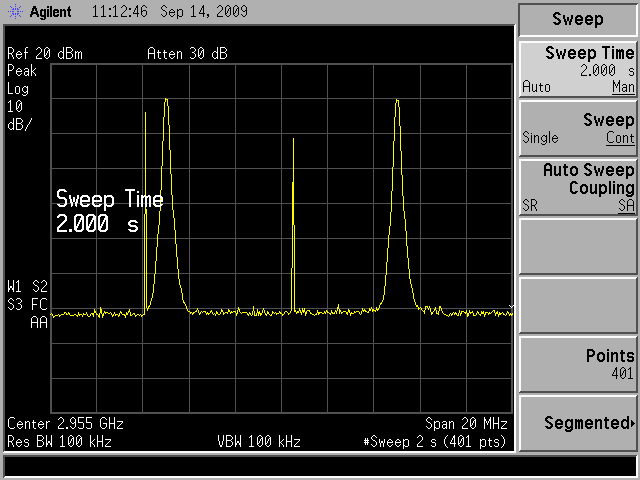Click the time 11:12:46
640x480 pixels.
click(119, 11)
